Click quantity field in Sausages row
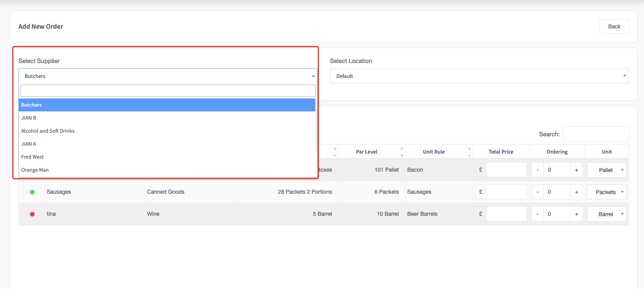This screenshot has width=644, height=289. [x=557, y=192]
